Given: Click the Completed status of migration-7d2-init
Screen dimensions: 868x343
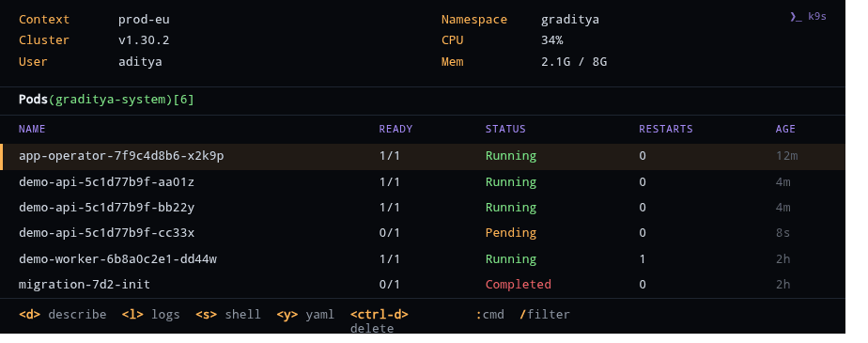Looking at the screenshot, I should (x=519, y=285).
